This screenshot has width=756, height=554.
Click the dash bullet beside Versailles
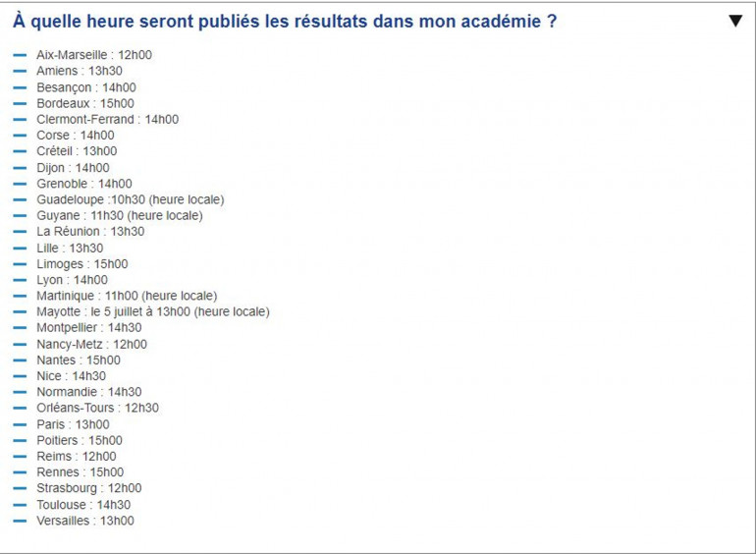20,521
